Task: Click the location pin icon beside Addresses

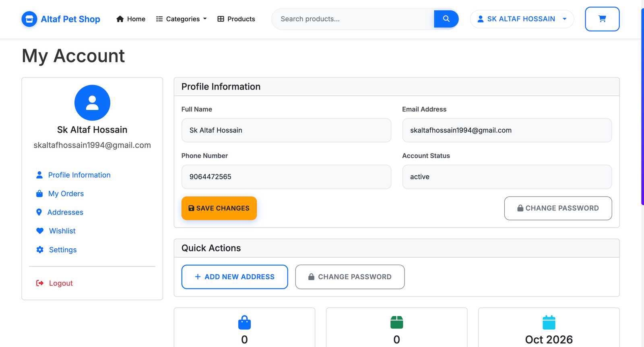Action: (x=39, y=212)
